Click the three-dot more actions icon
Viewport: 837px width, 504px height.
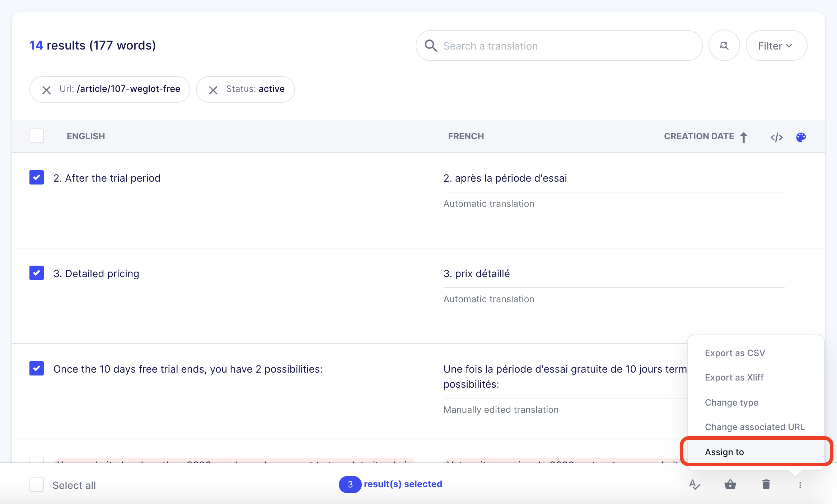[800, 485]
